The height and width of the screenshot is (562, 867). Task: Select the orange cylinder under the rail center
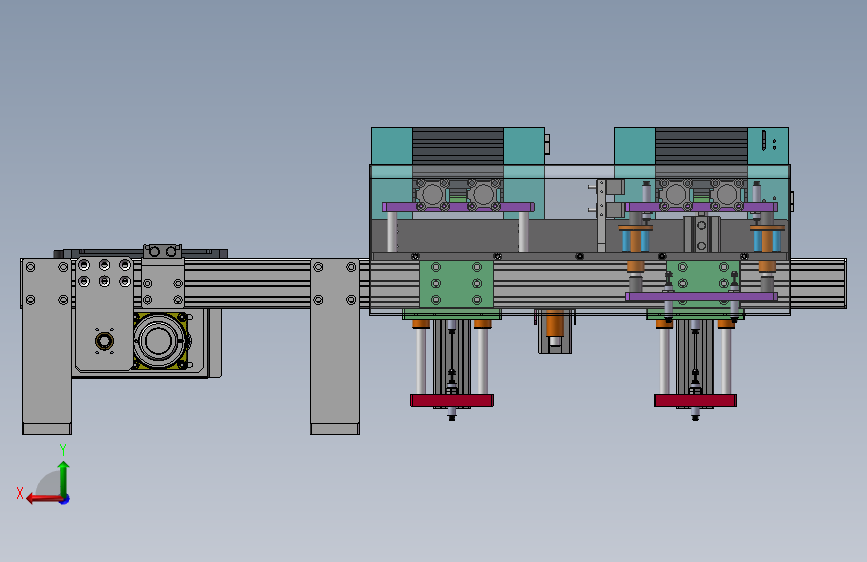coord(555,324)
